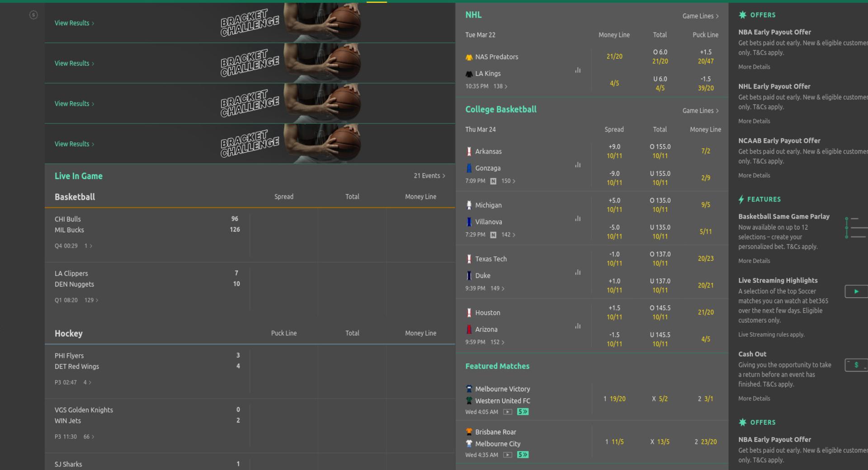Open More Details under NCAAB Early Payout Offer
Screen dimensions: 868x470
pyautogui.click(x=754, y=175)
